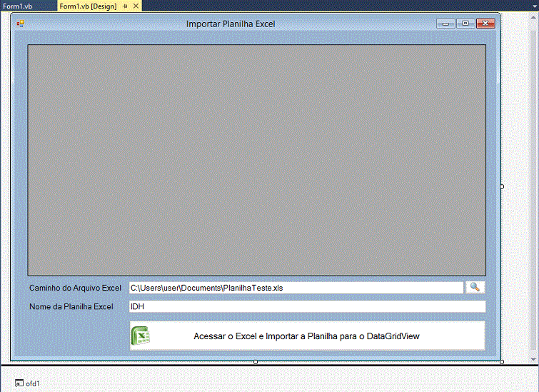Minimize the Importar Planilha Excel form
The height and width of the screenshot is (392, 539).
445,24
